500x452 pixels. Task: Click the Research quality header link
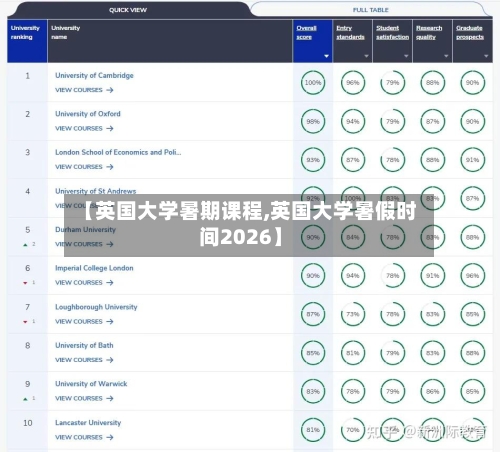(x=429, y=32)
